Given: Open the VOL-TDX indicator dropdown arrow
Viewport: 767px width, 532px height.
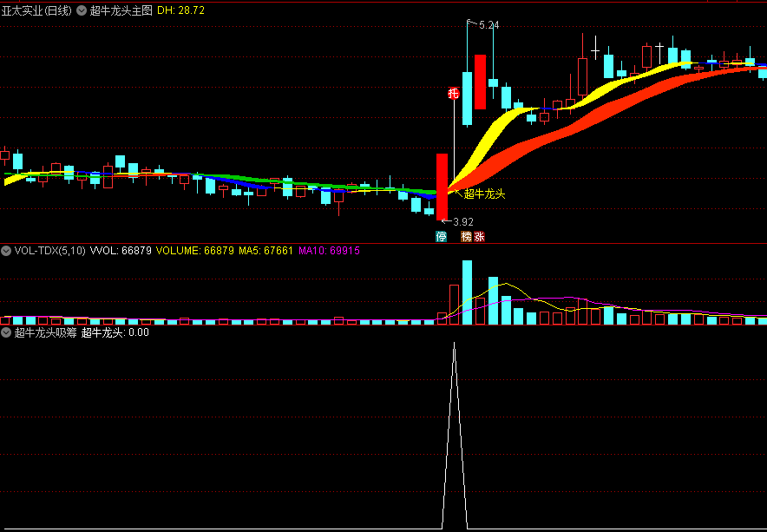Looking at the screenshot, I should 6,251.
